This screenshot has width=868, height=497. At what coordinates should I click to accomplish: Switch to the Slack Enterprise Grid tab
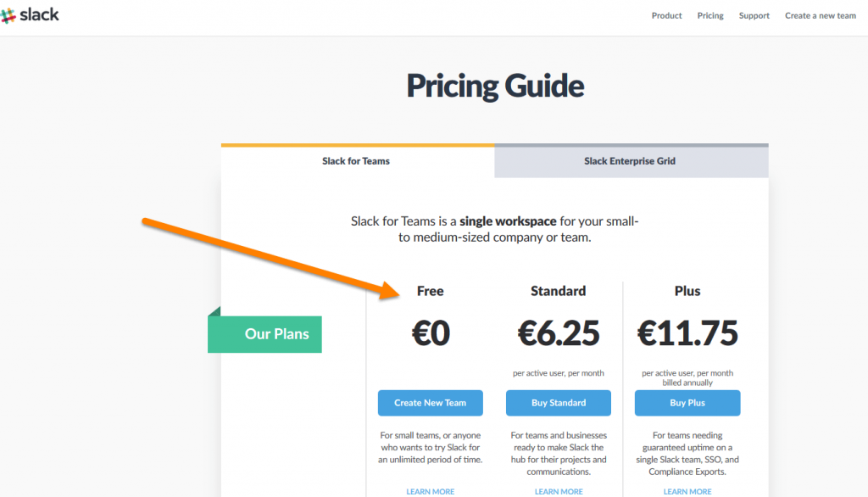tap(630, 161)
